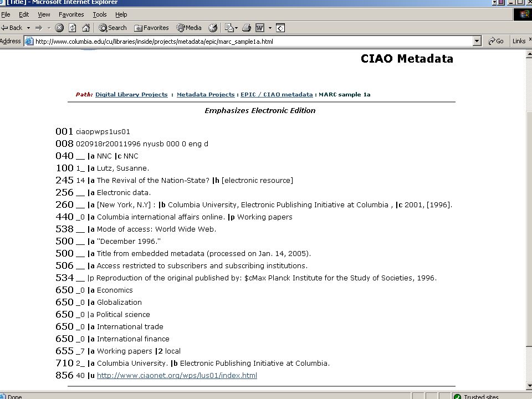
Task: Print the page with the printer icon
Action: pyautogui.click(x=247, y=28)
